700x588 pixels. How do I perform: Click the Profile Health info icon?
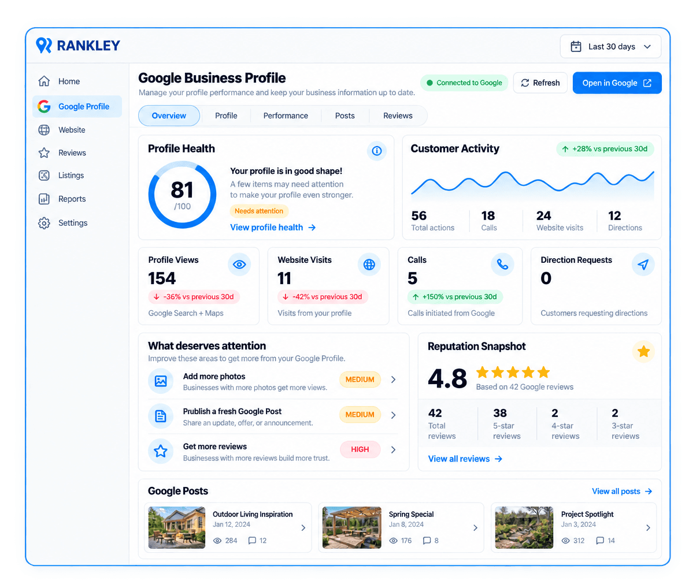tap(377, 151)
